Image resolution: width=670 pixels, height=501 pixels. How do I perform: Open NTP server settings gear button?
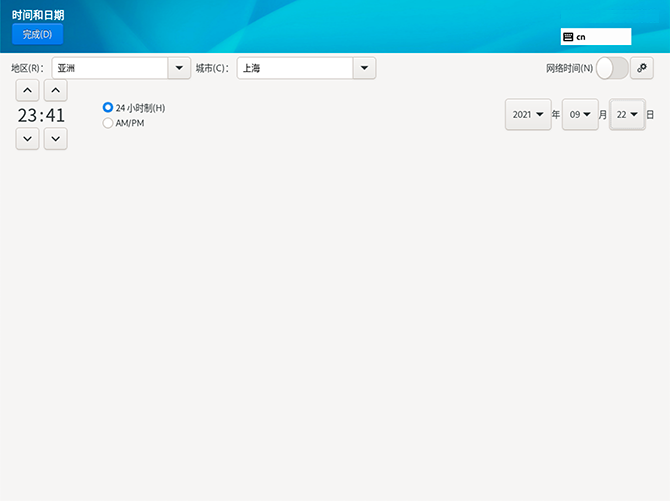[642, 68]
